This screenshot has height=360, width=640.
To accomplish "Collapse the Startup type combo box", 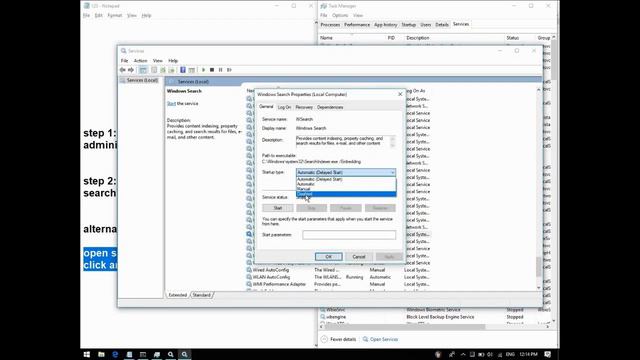I will (x=392, y=173).
